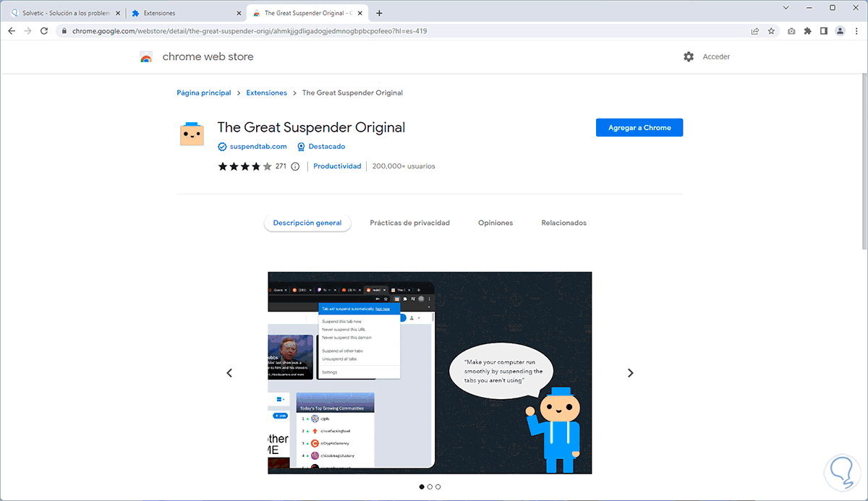Click the 271 ratings count
The width and height of the screenshot is (868, 501).
click(281, 166)
